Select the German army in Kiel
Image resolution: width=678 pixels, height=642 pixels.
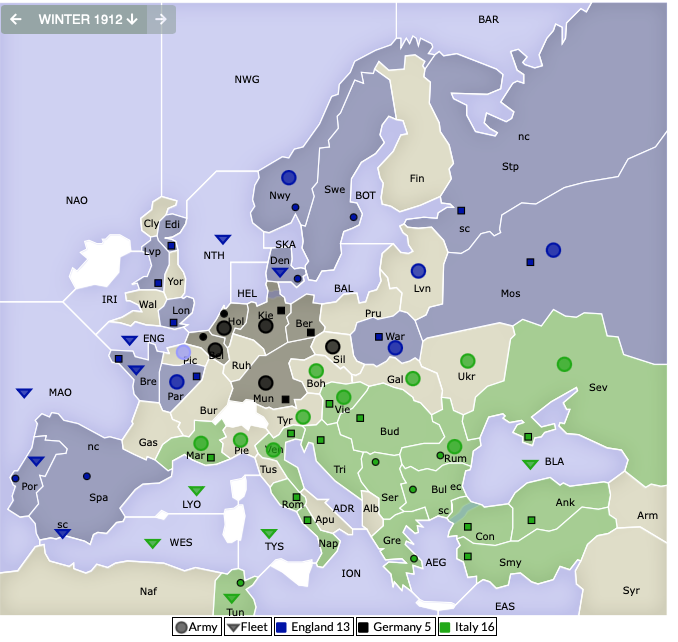pyautogui.click(x=265, y=326)
